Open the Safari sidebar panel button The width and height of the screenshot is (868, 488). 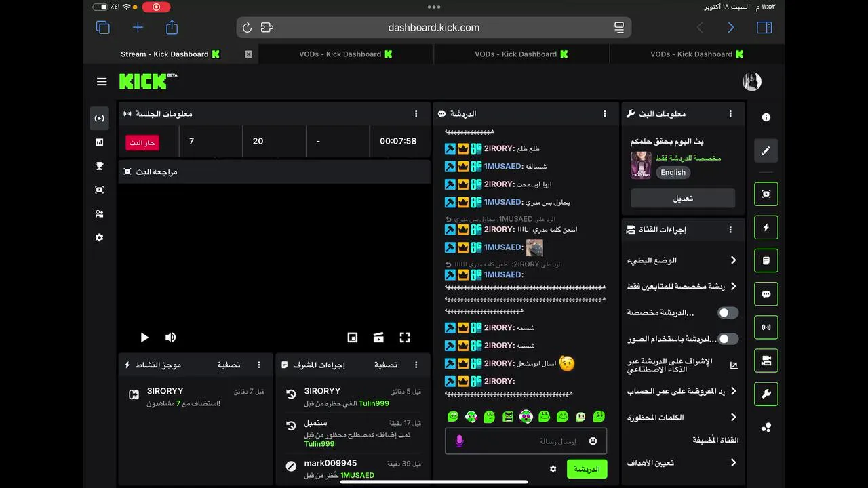click(x=764, y=27)
